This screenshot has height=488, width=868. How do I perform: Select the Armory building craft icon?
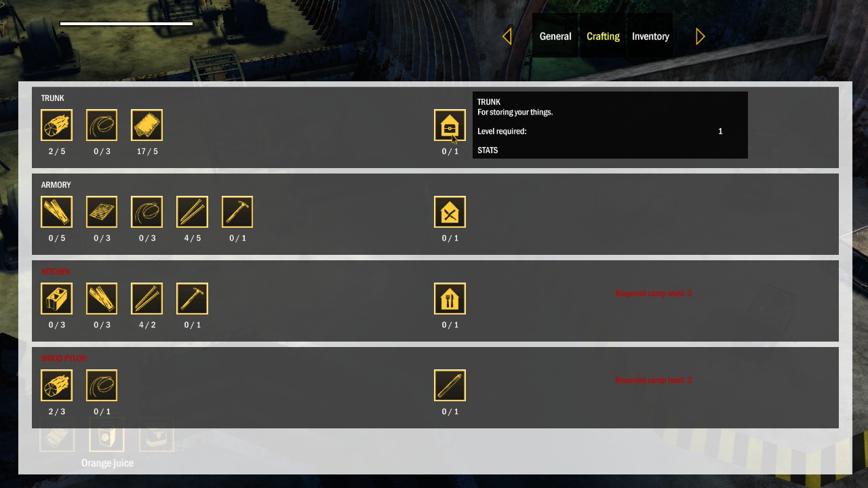pos(450,212)
